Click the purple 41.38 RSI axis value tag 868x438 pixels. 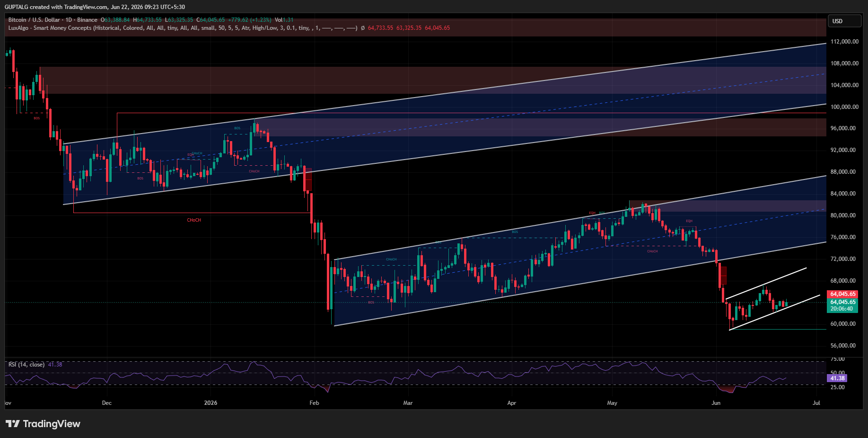click(x=837, y=378)
